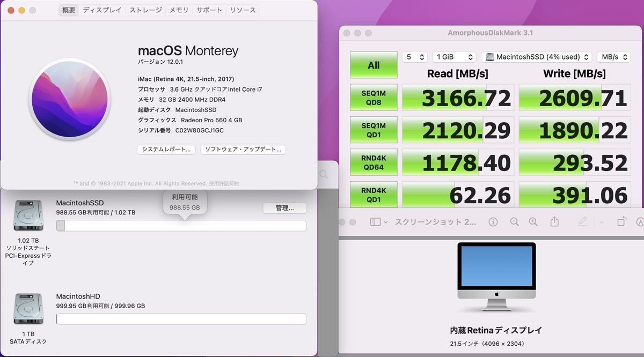The image size is (644, 357).
Task: Click the highlight pen icon
Action: point(582,222)
